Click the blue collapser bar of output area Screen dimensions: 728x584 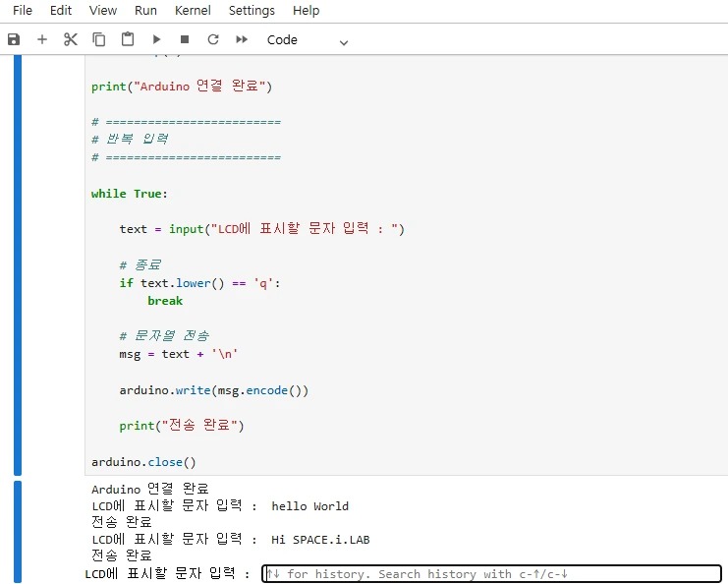click(18, 532)
